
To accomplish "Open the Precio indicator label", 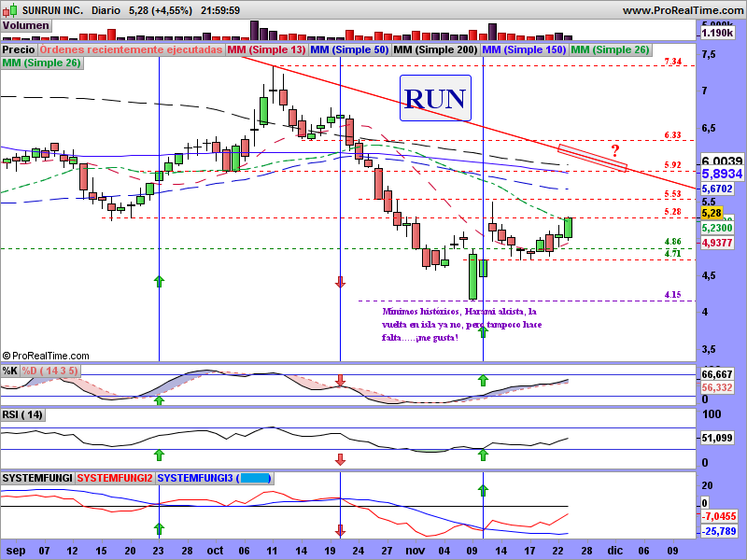I will coord(19,49).
